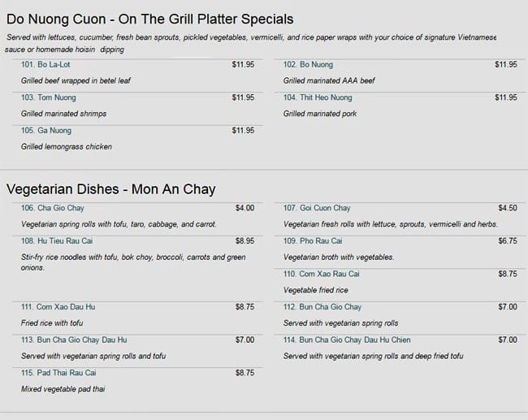Select Cha Gio Chay spring rolls
Screen dimensions: 528x420
tap(53, 208)
